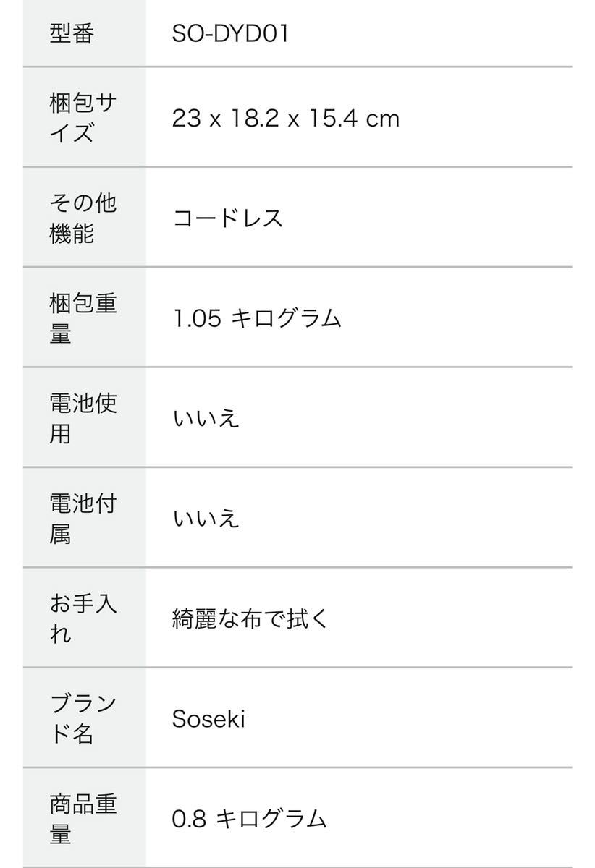Screen dimensions: 595x868
Task: Click the 1.05 number in package weight
Action: 197,318
